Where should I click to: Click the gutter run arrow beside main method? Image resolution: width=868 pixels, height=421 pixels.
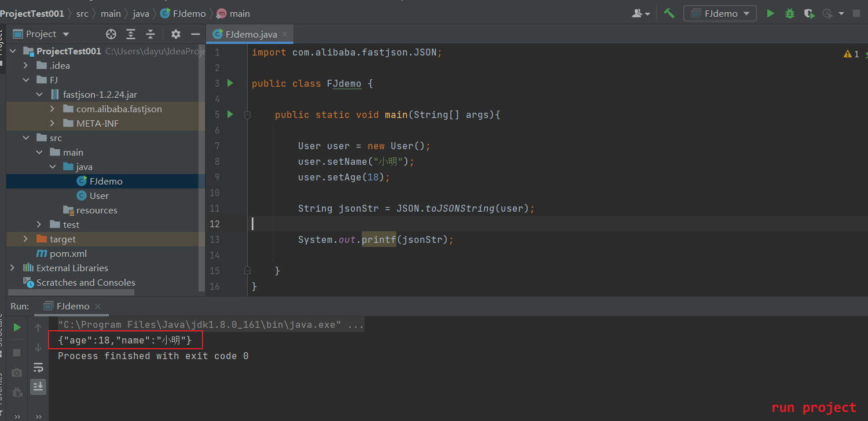(230, 115)
